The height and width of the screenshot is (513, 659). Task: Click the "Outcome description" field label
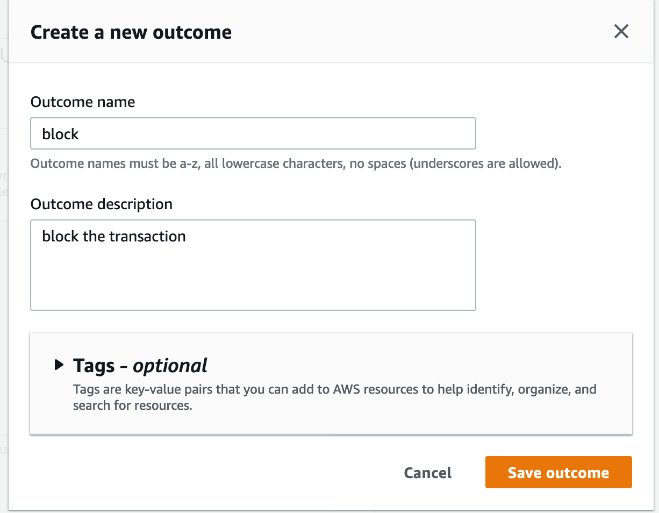101,204
